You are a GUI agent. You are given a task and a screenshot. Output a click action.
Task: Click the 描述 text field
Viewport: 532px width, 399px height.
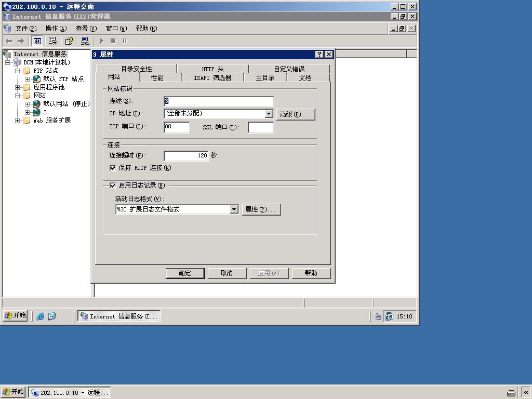219,101
